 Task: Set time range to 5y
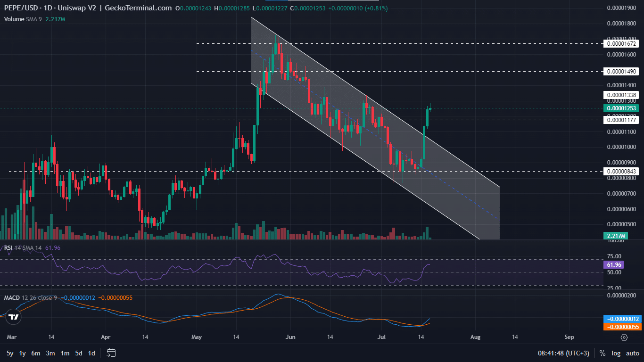pos(10,353)
